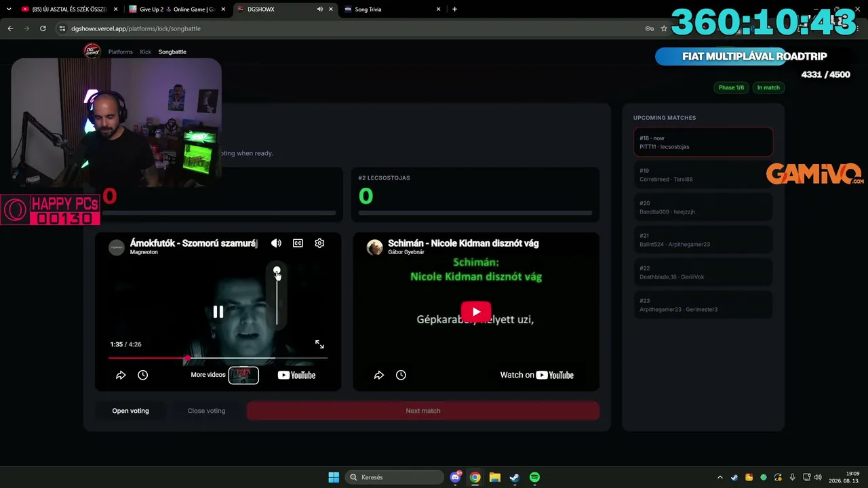Open the Schimán - Nicole Kidman disznót vág title
This screenshot has width=868, height=488.
[463, 243]
